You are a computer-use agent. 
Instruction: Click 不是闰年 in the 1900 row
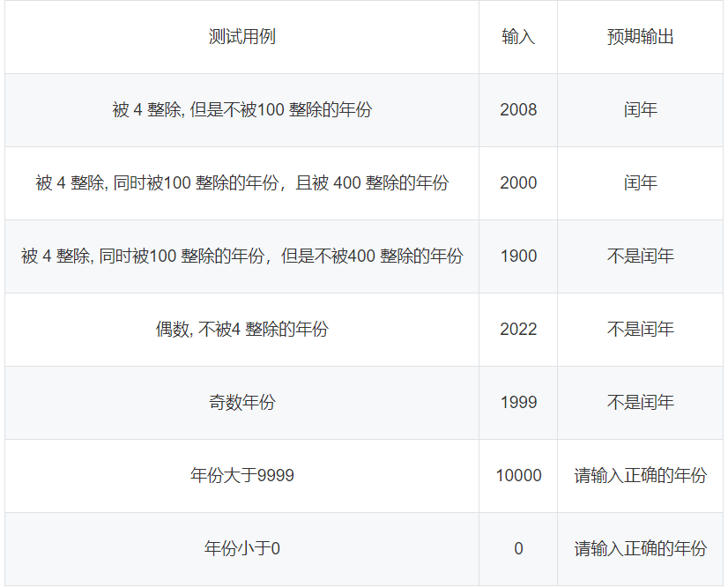pyautogui.click(x=640, y=256)
